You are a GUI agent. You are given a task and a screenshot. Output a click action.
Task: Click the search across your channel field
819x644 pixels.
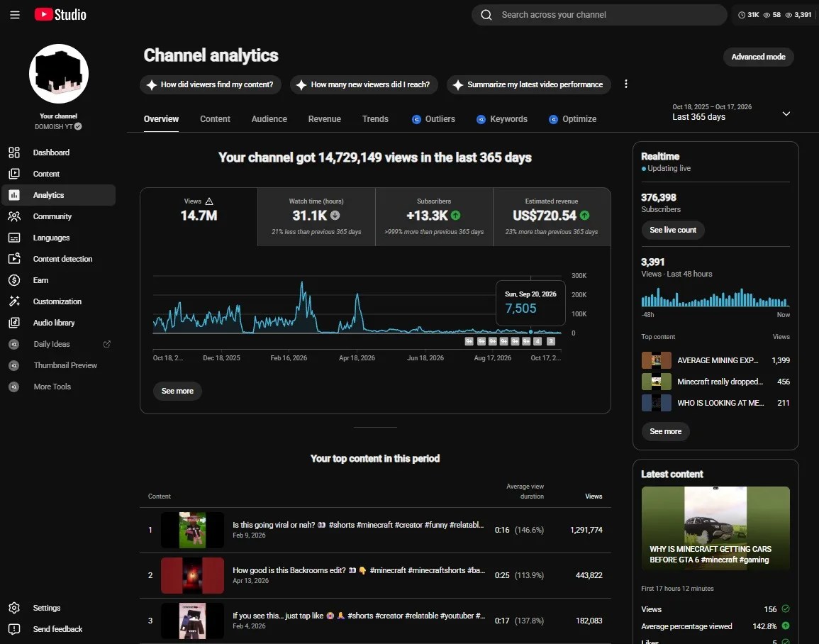point(599,15)
